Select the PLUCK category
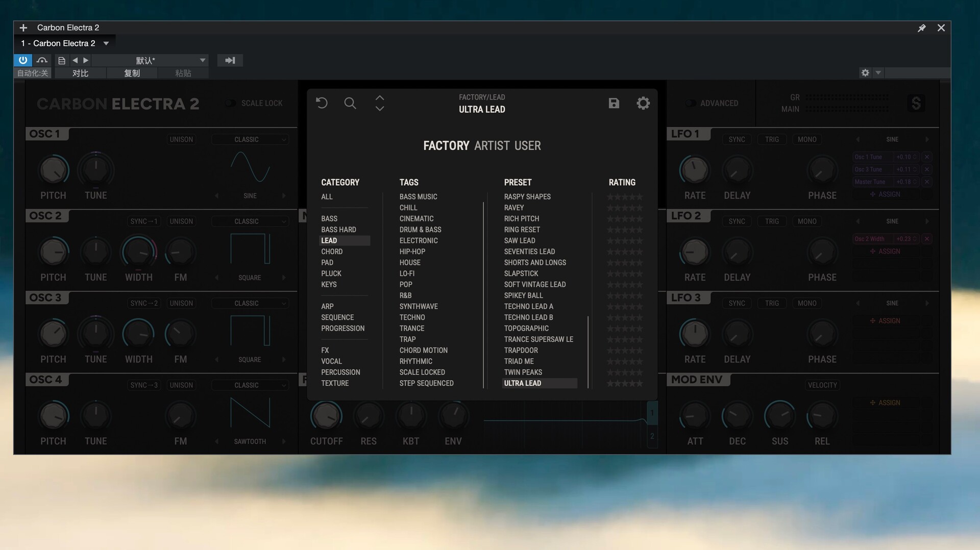This screenshot has height=550, width=980. tap(331, 273)
